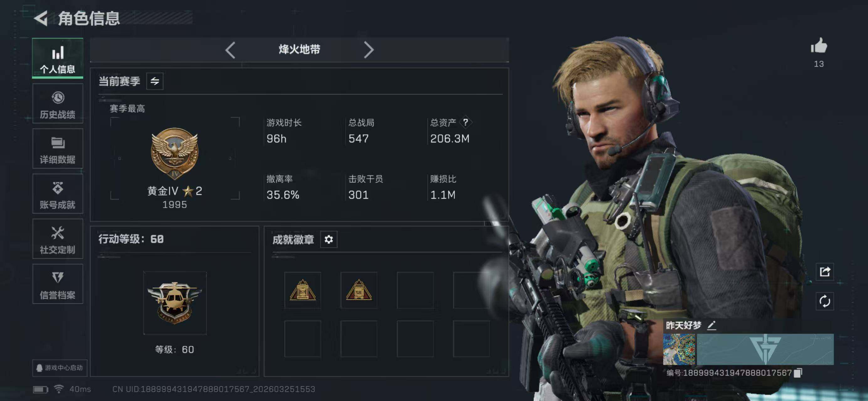868x401 pixels.
Task: Select the 烽火地带 mode selector
Action: (299, 50)
